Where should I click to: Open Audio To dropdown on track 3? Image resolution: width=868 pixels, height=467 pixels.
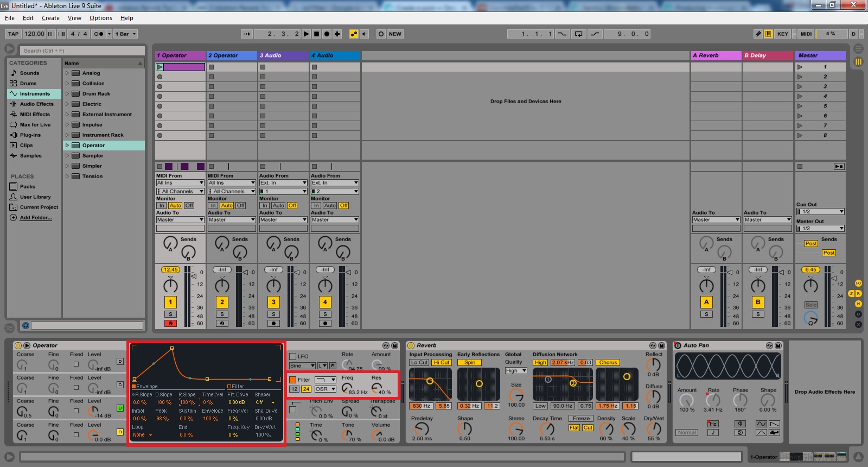pyautogui.click(x=283, y=220)
